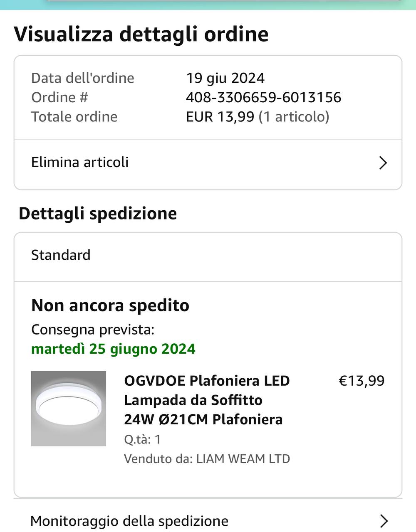Tap the Standard shipping method row
The image size is (416, 532).
[61, 255]
